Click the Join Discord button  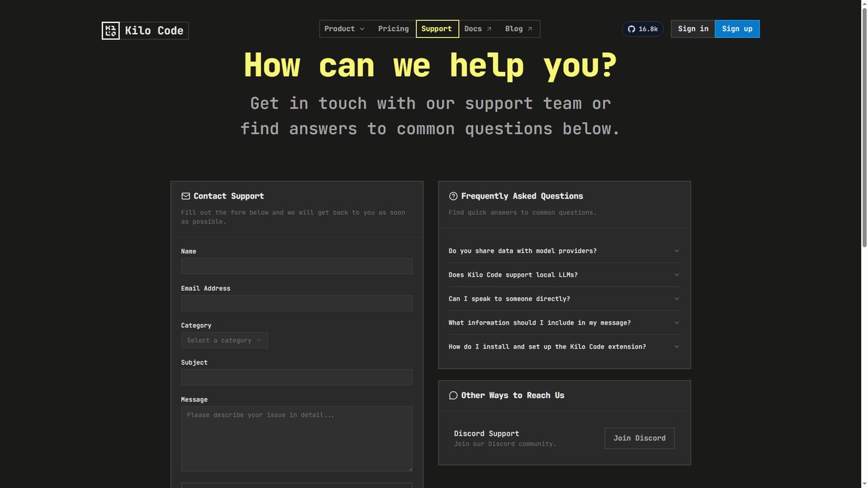[639, 438]
